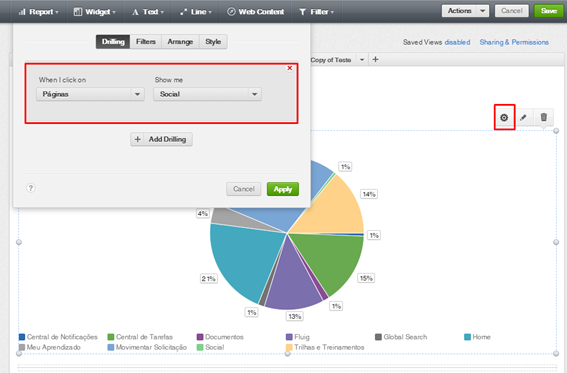Image resolution: width=567 pixels, height=373 pixels.
Task: Click the Add Drilling button
Action: point(161,139)
